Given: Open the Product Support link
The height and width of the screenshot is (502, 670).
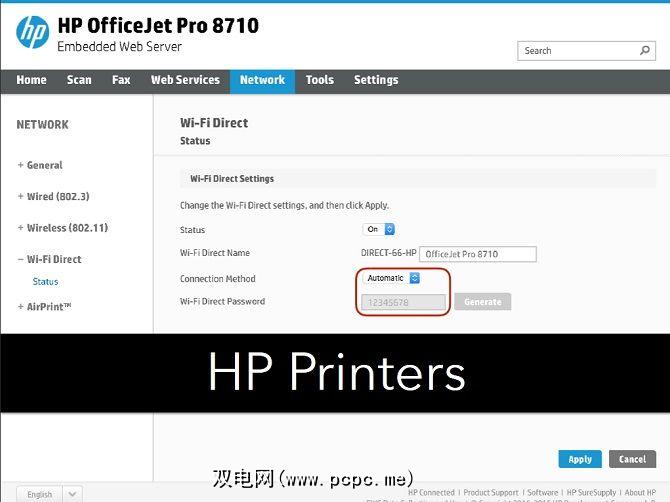Looking at the screenshot, I should tap(491, 493).
